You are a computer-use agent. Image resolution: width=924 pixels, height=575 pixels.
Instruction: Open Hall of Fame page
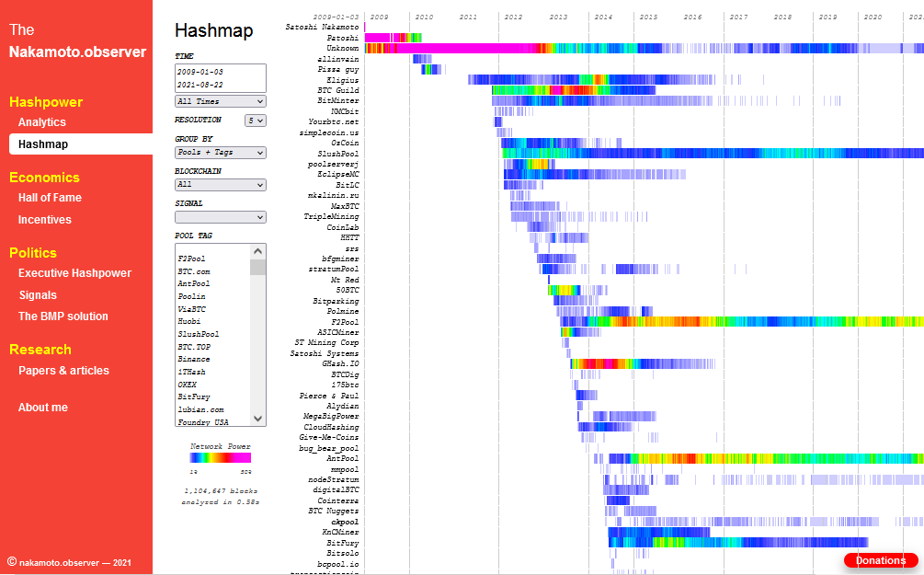50,198
